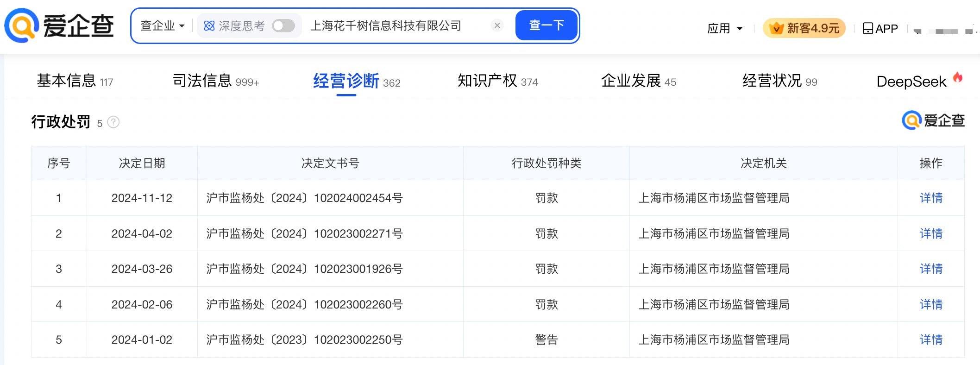The image size is (980, 365).
Task: Open 详情 for penalty dated 2024-11-12
Action: 931,198
